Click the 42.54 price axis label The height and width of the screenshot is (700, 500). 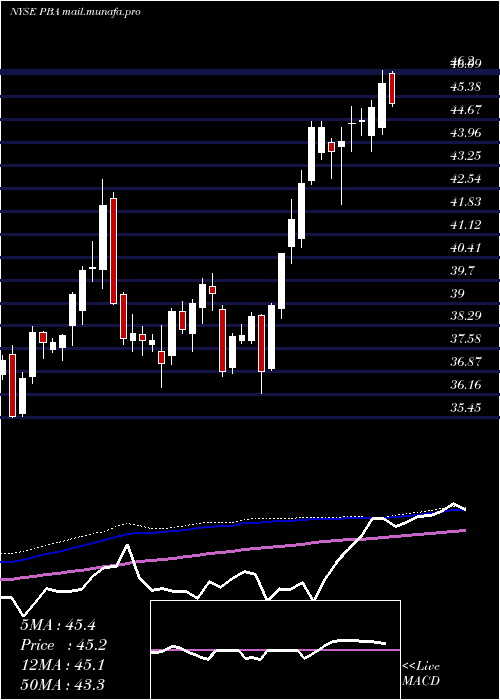click(465, 179)
